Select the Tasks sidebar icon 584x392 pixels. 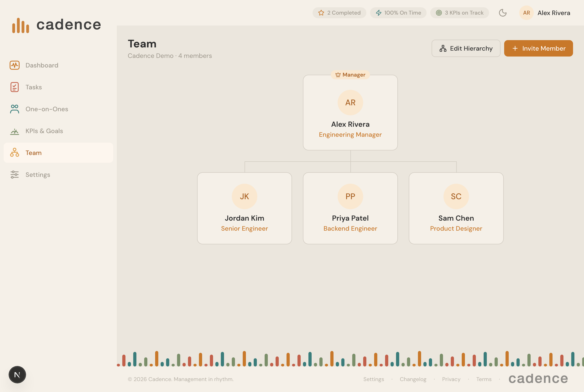click(15, 87)
